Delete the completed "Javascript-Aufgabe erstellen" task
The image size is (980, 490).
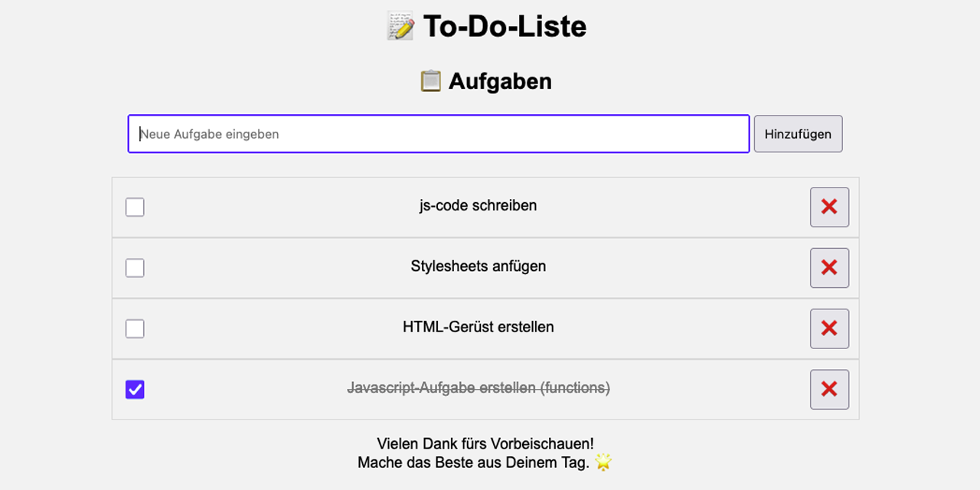click(829, 389)
